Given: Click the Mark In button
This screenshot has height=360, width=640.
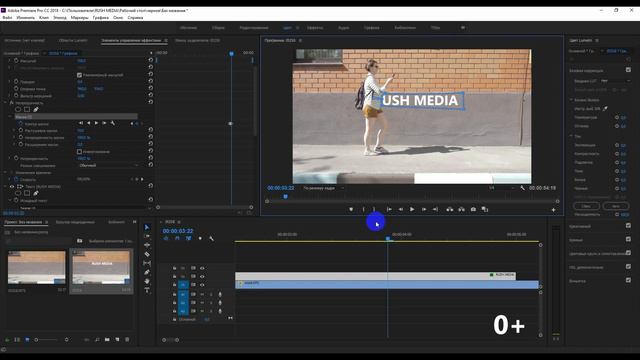Looking at the screenshot, I should point(363,209).
